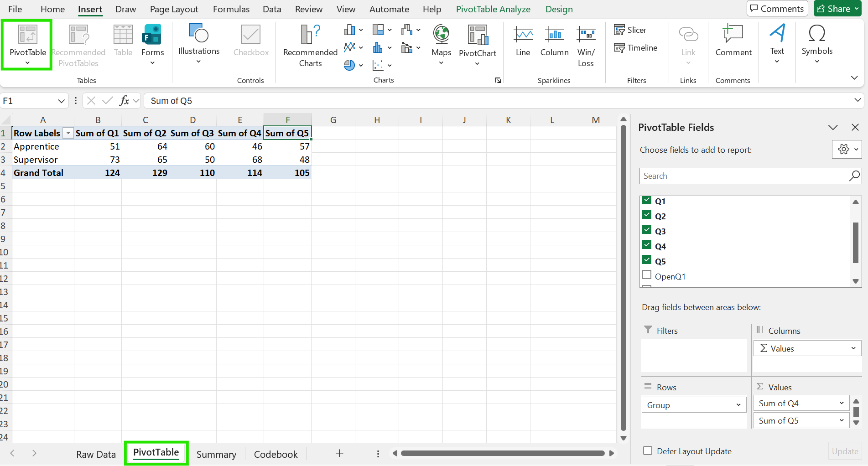Screen dimensions: 868x466
Task: Open the Text insert menu
Action: (777, 43)
